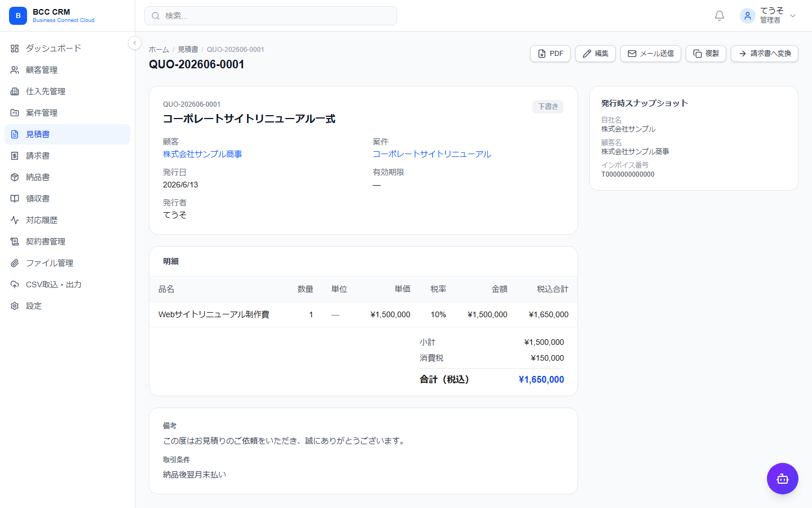This screenshot has height=508, width=812.
Task: Open the notifications bell
Action: pos(720,16)
